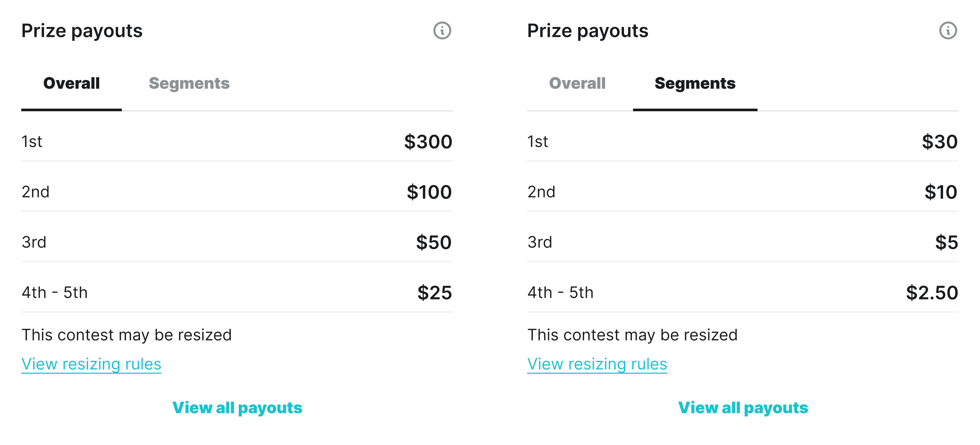Screen dimensions: 980x445
Task: Switch to the Segments tab in the left panel
Action: pyautogui.click(x=189, y=83)
